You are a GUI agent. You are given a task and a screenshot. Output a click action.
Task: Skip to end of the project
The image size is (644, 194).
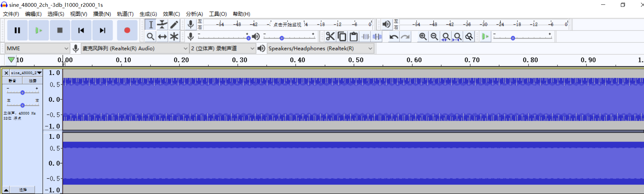click(x=103, y=30)
